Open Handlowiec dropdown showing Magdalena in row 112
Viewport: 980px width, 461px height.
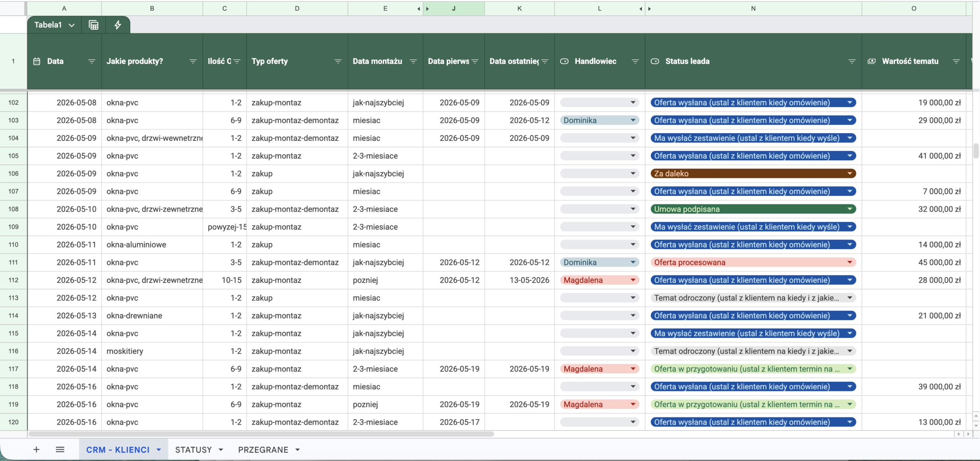pos(599,280)
